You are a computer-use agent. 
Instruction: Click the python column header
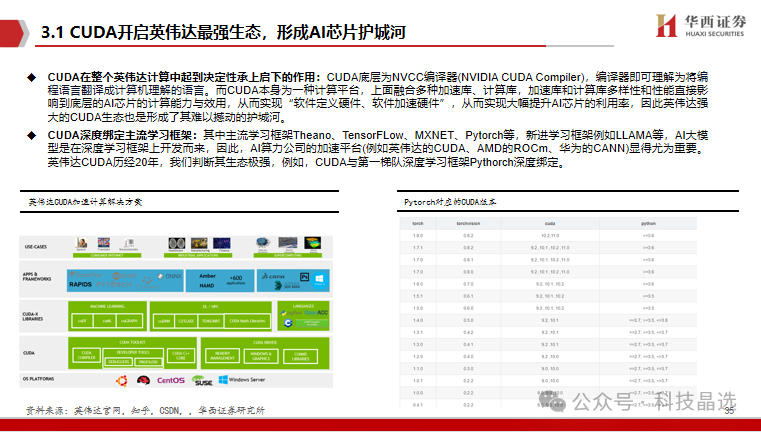648,224
